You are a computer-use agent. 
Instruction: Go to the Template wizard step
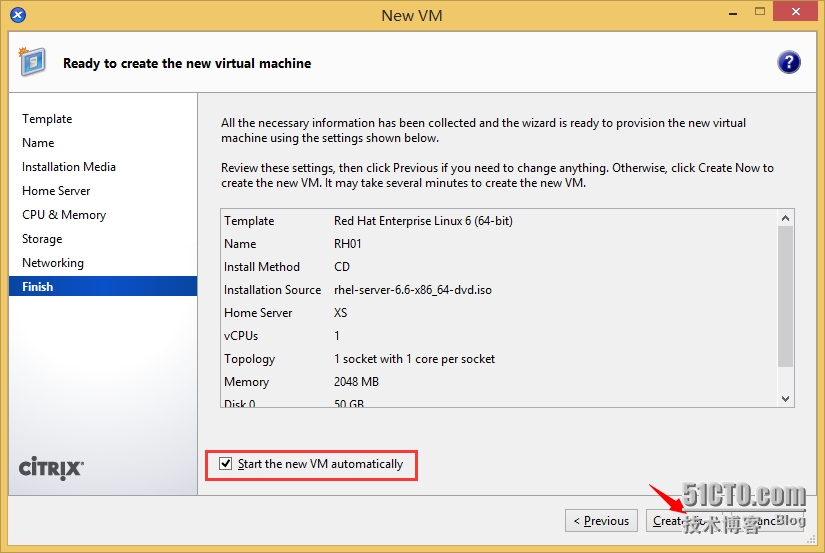47,119
